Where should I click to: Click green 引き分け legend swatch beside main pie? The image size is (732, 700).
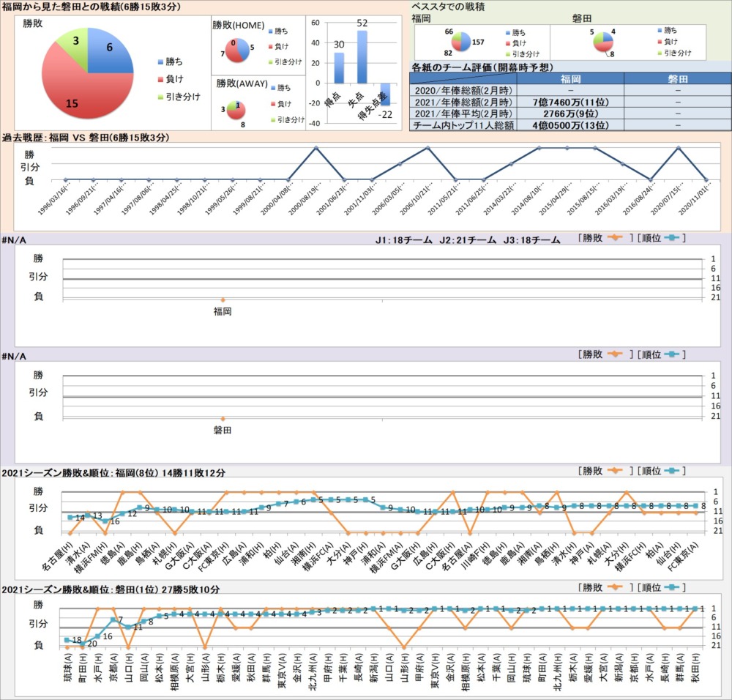pos(160,97)
